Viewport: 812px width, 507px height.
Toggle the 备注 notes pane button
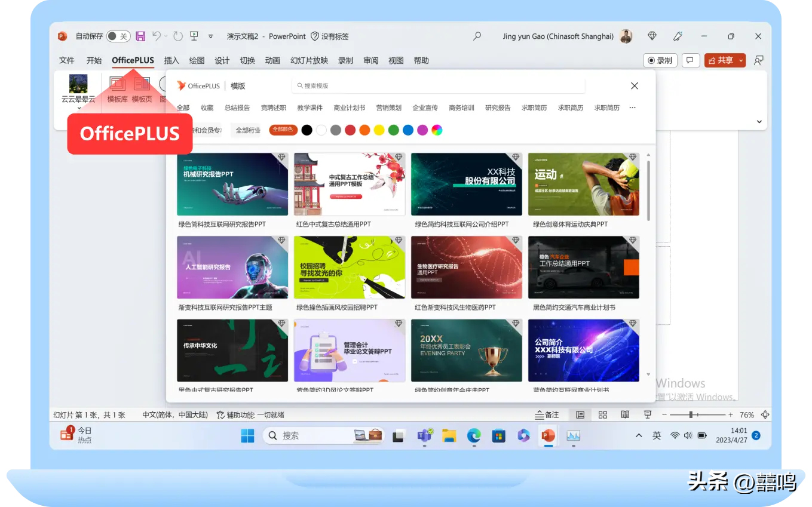click(x=547, y=414)
